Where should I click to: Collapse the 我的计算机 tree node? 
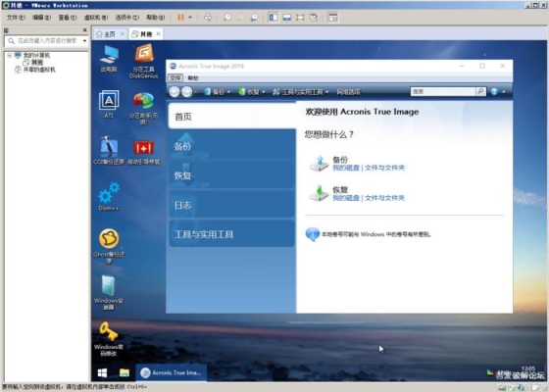coord(10,55)
